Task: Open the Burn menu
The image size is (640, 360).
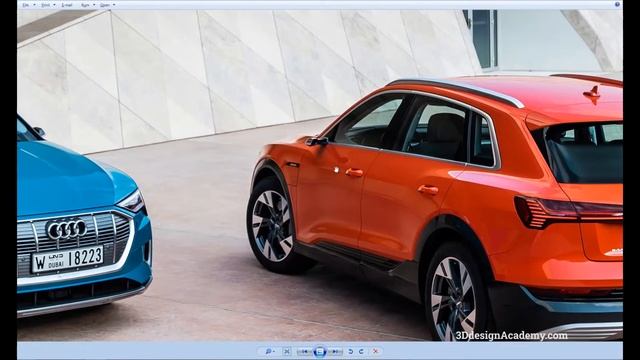Action: click(87, 5)
